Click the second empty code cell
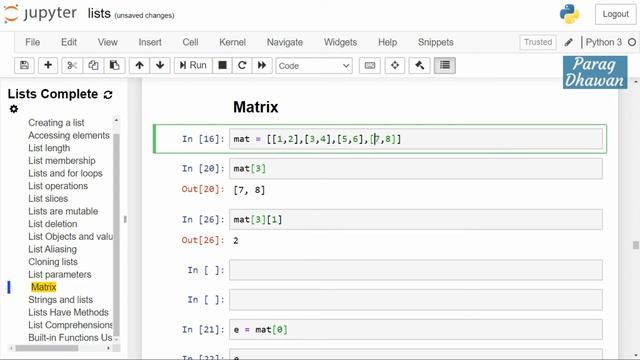Viewport: 640px width, 360px height. [416, 300]
